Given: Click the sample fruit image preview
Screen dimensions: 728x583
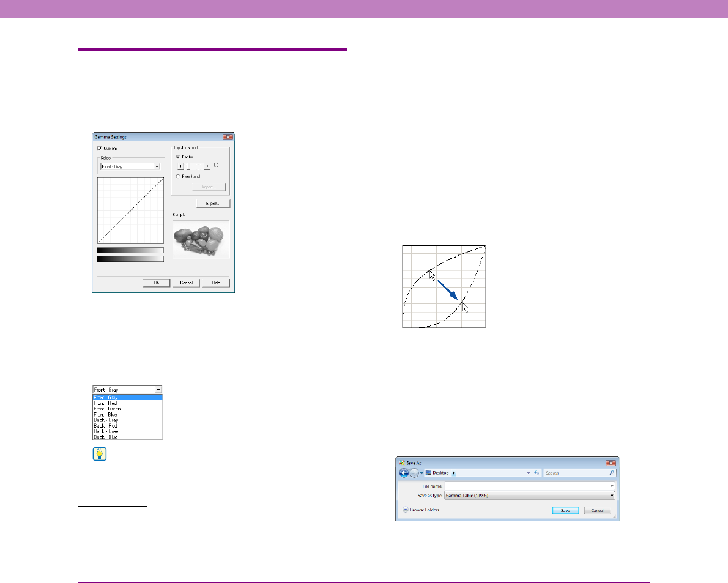Looking at the screenshot, I should pyautogui.click(x=201, y=239).
